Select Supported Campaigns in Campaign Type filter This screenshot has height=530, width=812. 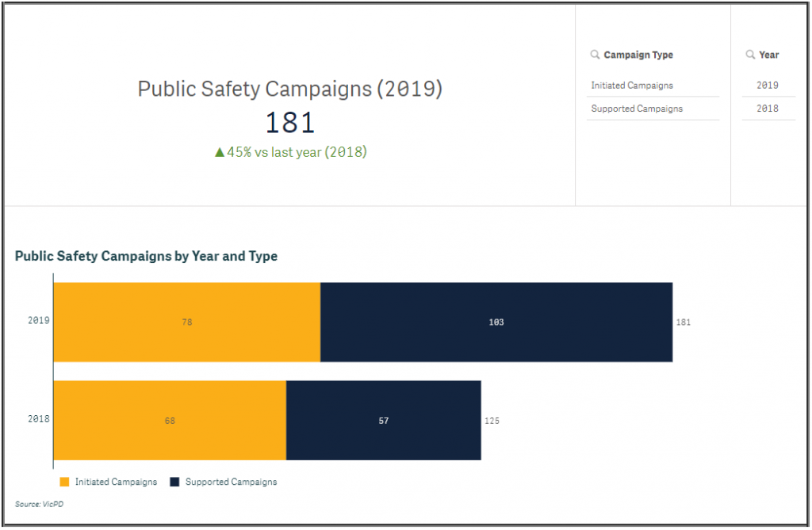click(x=637, y=109)
